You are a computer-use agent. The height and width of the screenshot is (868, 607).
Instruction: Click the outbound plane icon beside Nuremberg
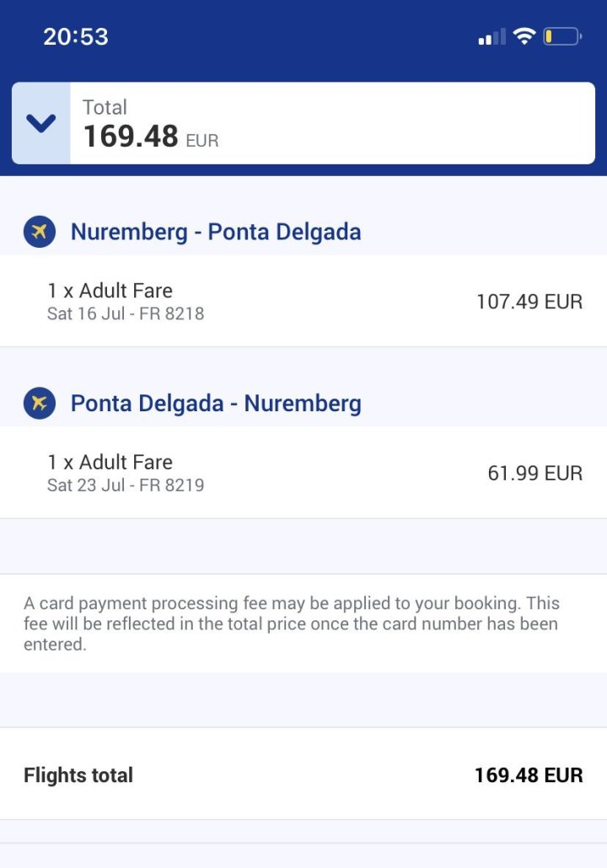40,231
